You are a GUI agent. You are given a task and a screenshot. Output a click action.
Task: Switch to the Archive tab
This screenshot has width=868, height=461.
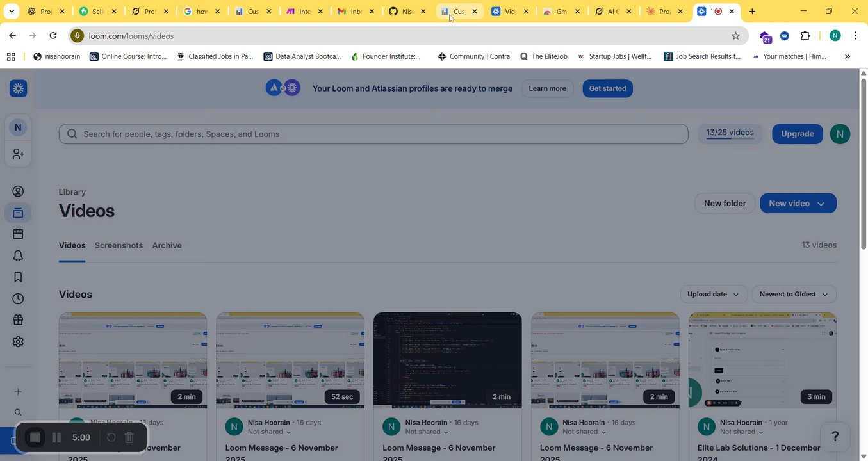click(x=167, y=245)
